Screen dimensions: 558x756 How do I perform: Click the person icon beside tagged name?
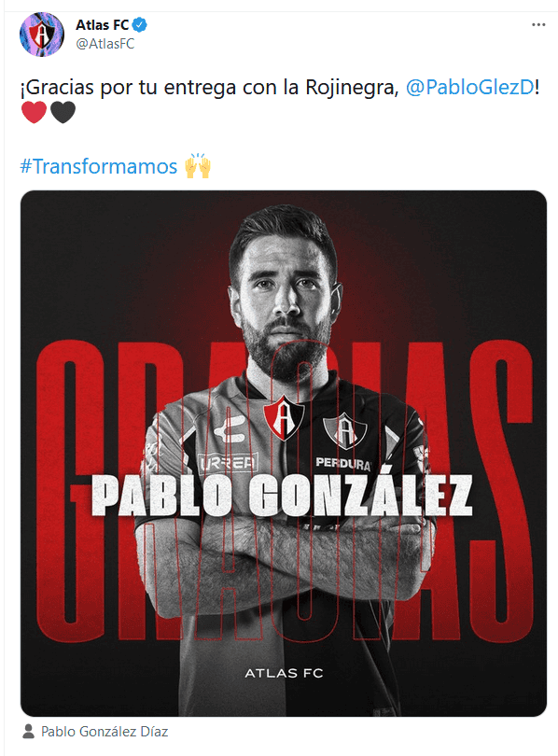tap(28, 732)
